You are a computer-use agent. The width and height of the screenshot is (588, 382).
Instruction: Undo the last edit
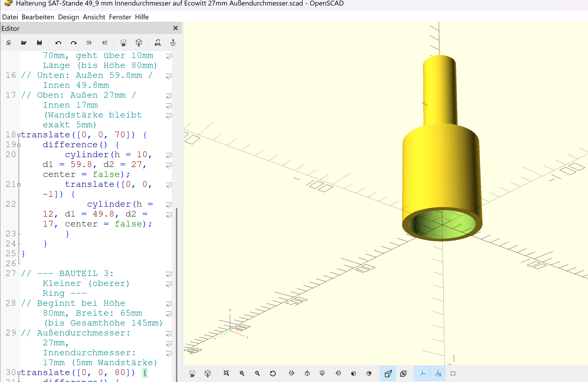tap(58, 42)
